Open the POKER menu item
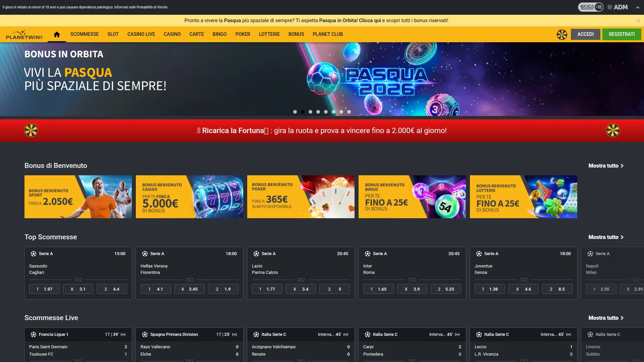The image size is (644, 362). [x=243, y=34]
